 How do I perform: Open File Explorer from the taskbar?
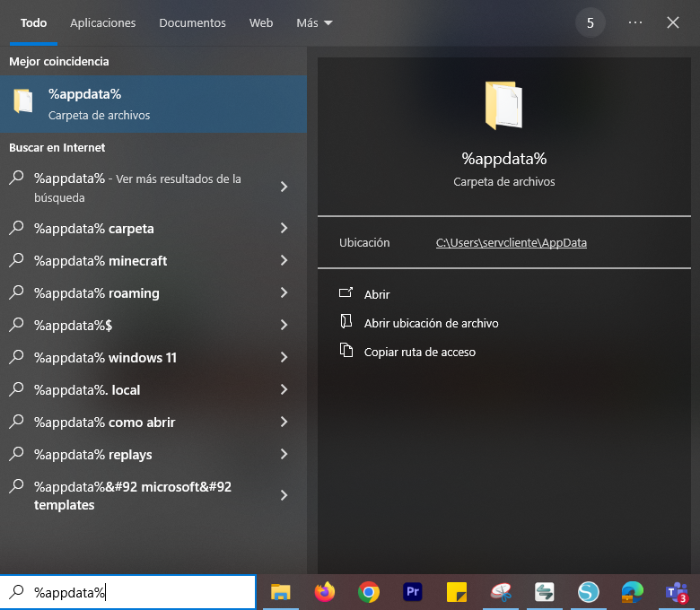pos(281,592)
